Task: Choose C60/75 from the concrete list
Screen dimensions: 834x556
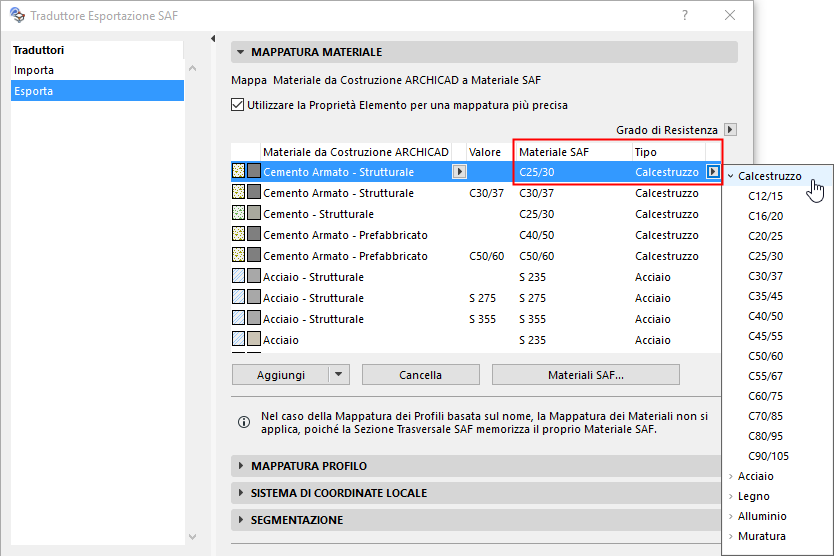Action: pyautogui.click(x=765, y=396)
